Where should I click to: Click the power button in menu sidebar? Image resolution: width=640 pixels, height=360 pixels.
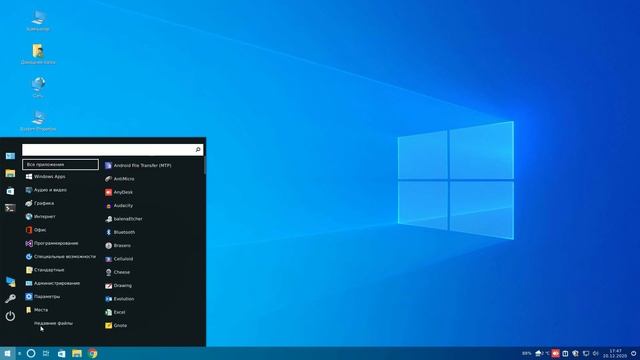click(x=10, y=316)
